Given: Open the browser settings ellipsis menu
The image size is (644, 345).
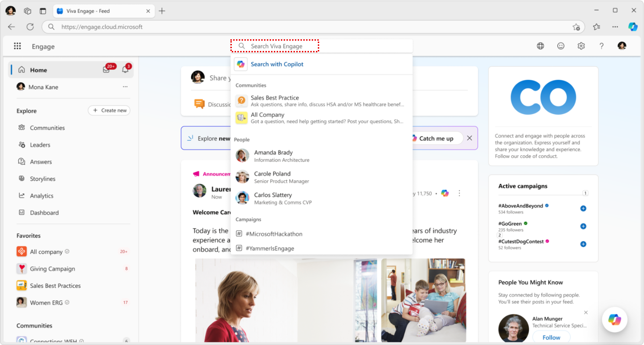Looking at the screenshot, I should tap(615, 27).
